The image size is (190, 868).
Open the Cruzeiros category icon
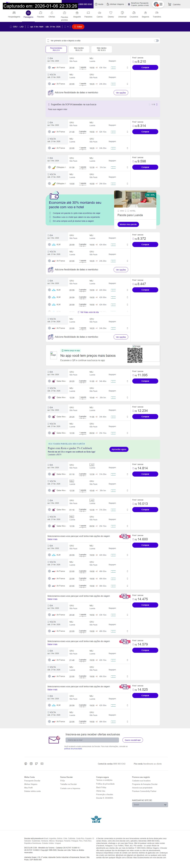134,13
